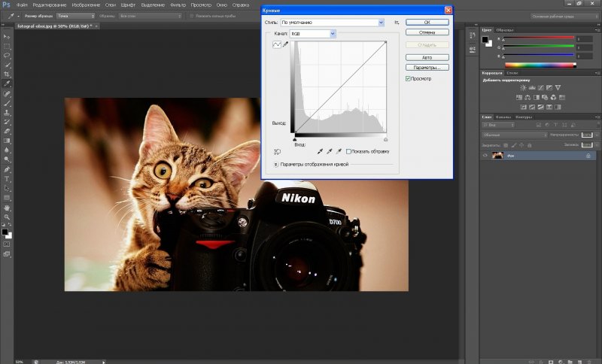Image resolution: width=602 pixels, height=364 pixels.
Task: Toggle lock image pixels brush icon
Action: (x=514, y=145)
